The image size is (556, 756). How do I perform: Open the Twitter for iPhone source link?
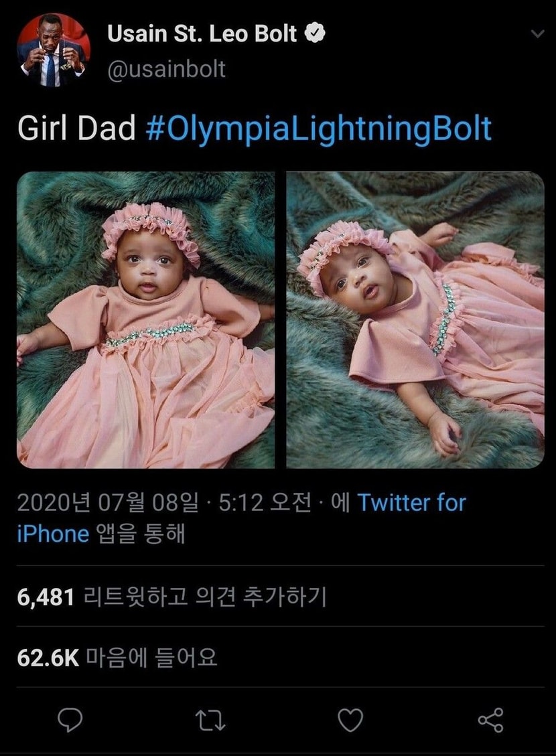coord(241,518)
